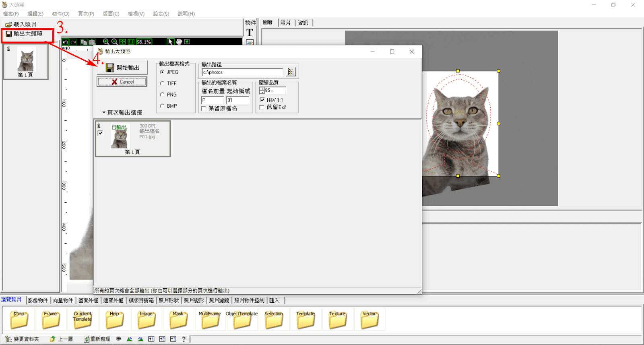Click the zoom in magnifier icon

pos(106,42)
